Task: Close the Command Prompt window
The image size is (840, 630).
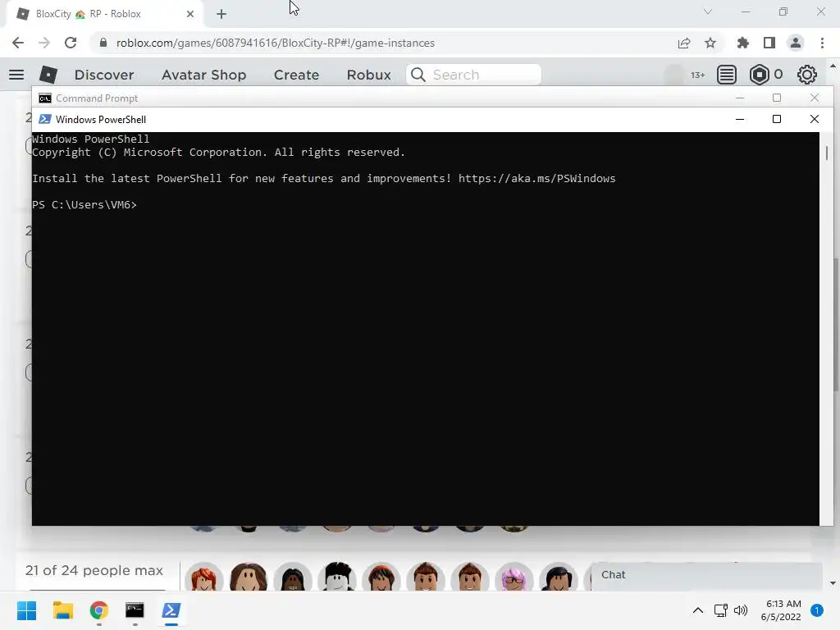Action: click(815, 98)
